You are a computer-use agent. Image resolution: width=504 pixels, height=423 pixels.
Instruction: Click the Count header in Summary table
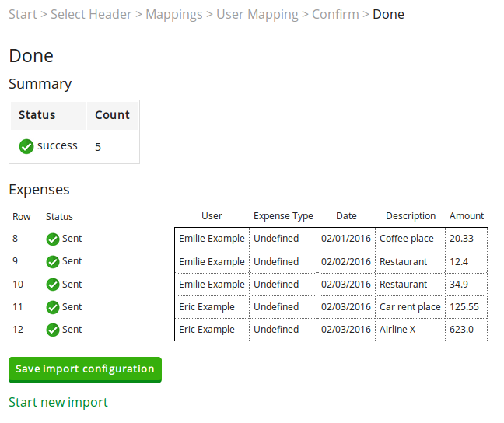(x=112, y=115)
